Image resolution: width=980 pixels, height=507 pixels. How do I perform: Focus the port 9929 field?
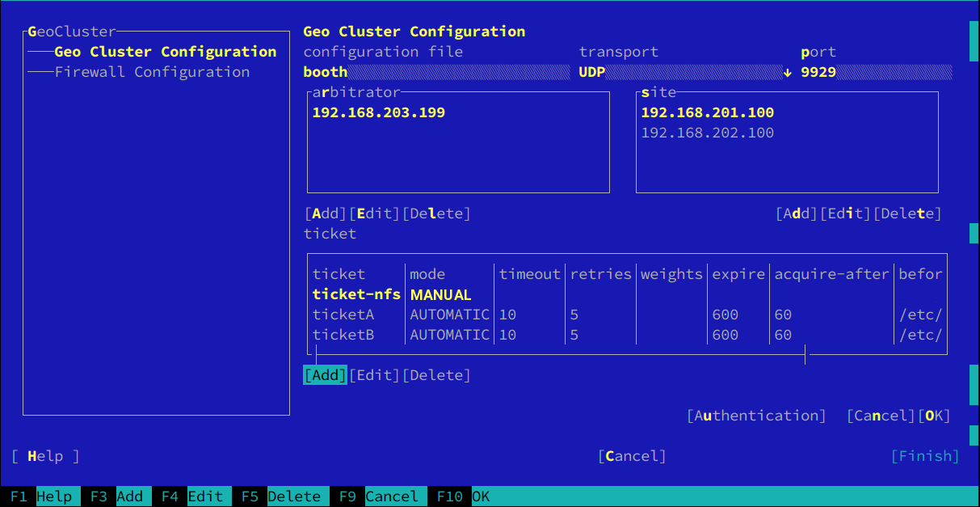pyautogui.click(x=875, y=72)
